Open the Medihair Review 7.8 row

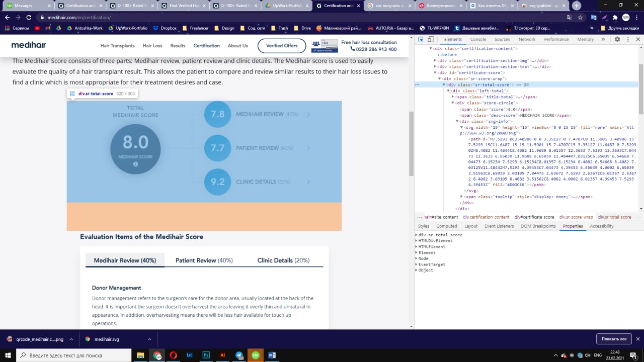(x=258, y=114)
